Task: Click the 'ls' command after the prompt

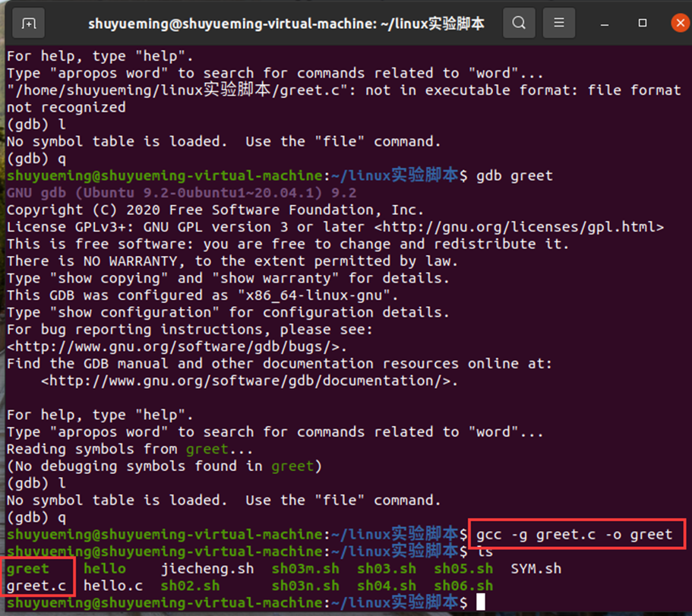Action: (x=485, y=551)
